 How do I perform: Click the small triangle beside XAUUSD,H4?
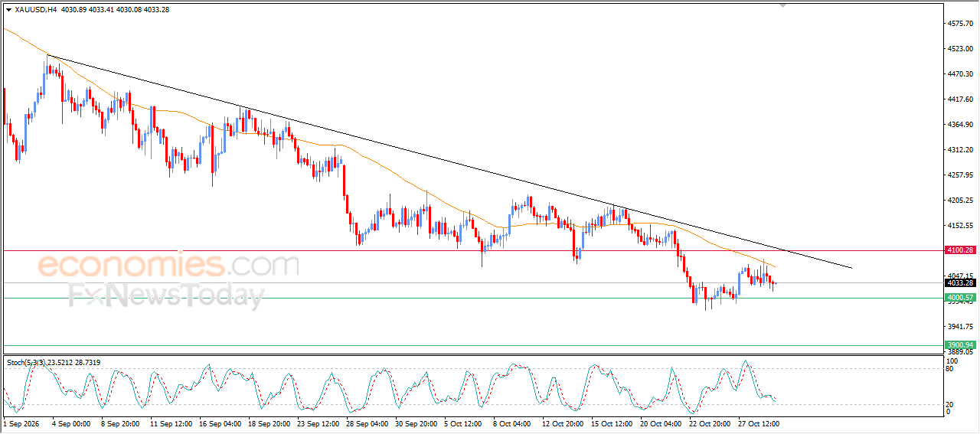[8, 10]
